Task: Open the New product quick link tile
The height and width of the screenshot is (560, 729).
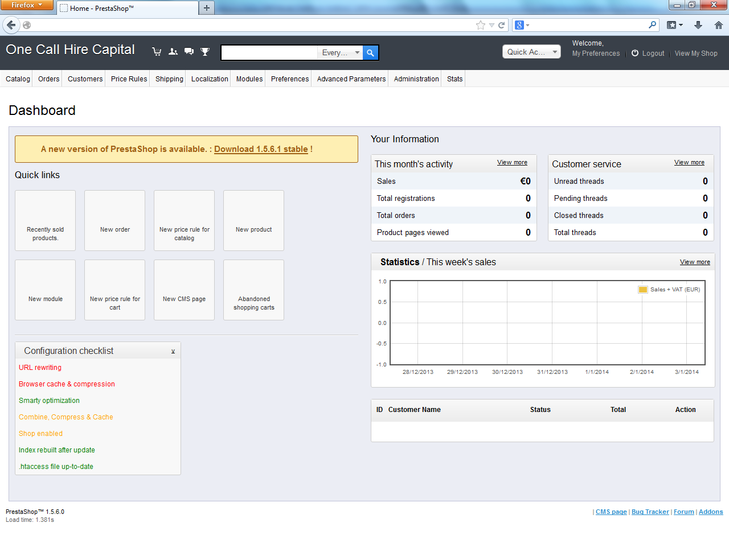Action: (253, 220)
